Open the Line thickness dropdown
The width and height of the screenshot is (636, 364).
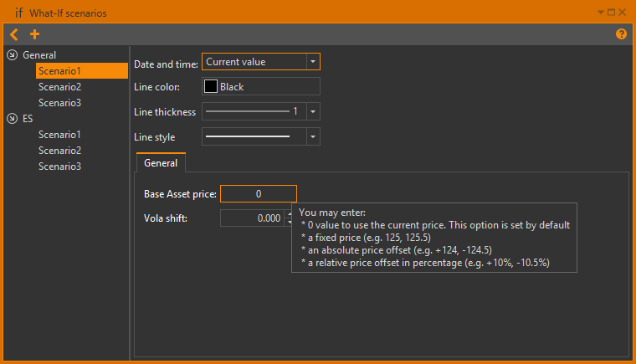tap(312, 112)
